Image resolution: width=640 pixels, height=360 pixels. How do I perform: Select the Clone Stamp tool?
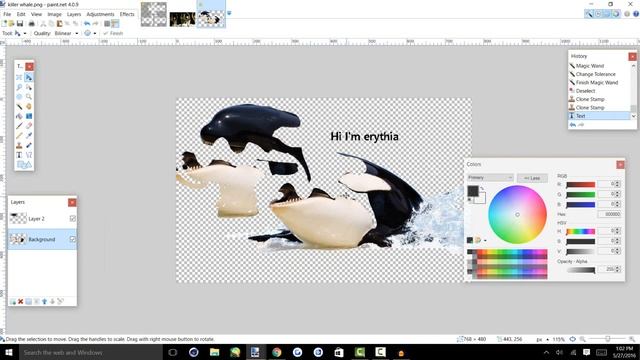(x=19, y=145)
